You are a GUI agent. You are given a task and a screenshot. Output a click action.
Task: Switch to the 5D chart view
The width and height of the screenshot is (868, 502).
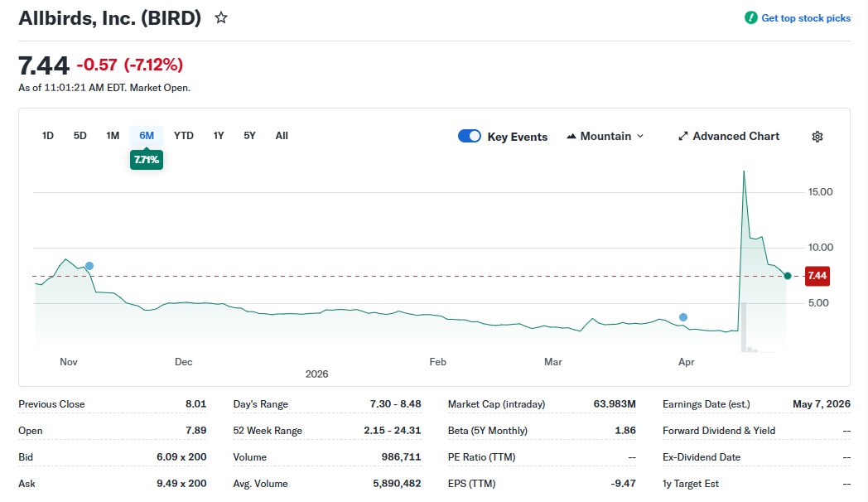pyautogui.click(x=80, y=135)
